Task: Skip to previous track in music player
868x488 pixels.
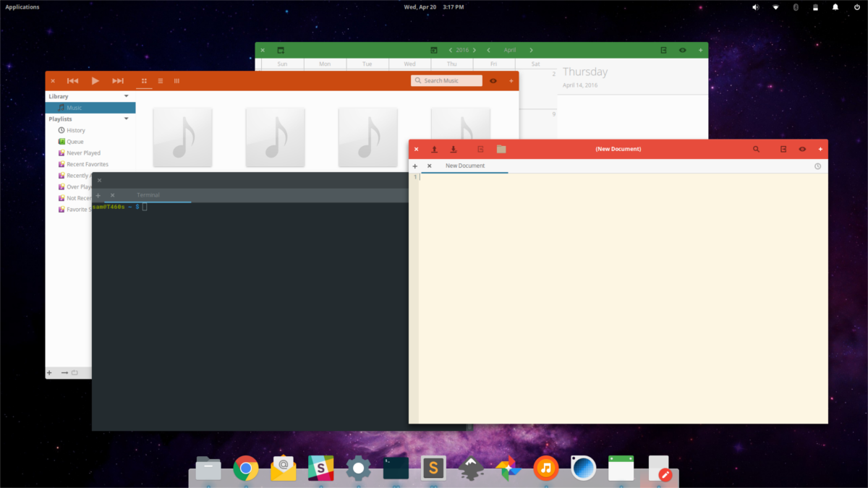Action: click(73, 81)
